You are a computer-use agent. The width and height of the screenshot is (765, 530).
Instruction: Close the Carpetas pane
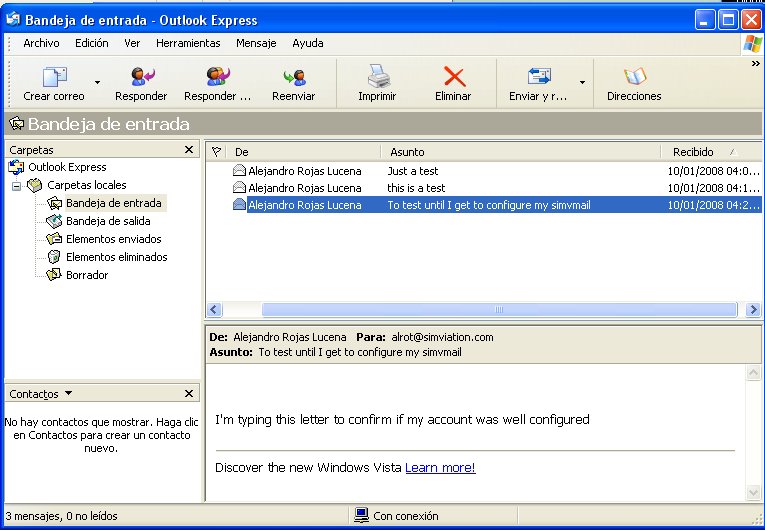pos(189,150)
